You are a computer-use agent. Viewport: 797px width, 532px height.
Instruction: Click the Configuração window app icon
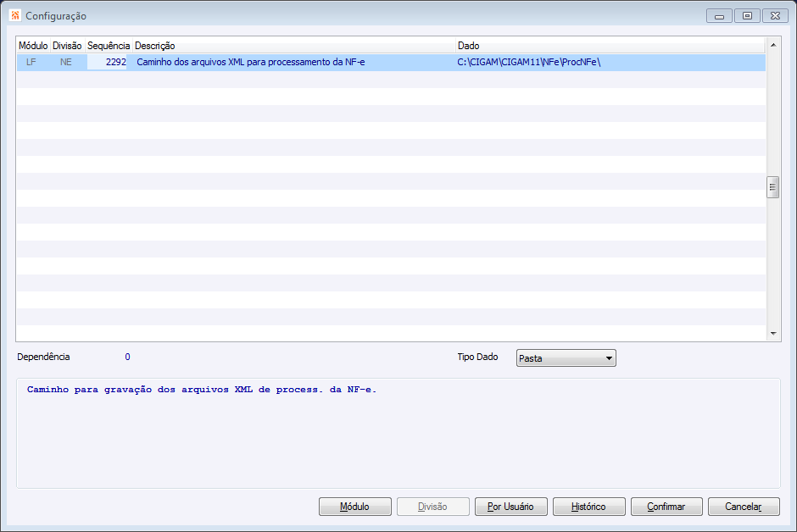[x=15, y=15]
